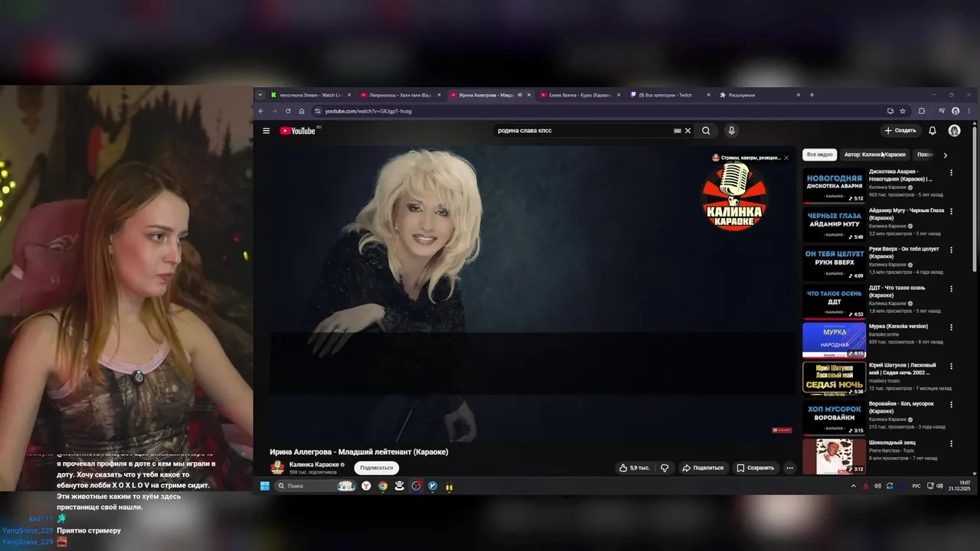This screenshot has height=551, width=980.
Task: Go to YouTube home via logo
Action: point(298,131)
